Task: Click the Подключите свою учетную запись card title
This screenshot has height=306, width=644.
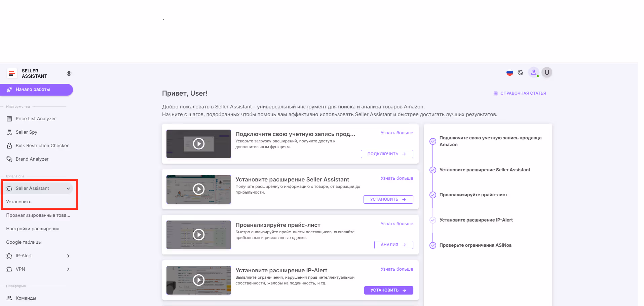Action: pos(295,134)
